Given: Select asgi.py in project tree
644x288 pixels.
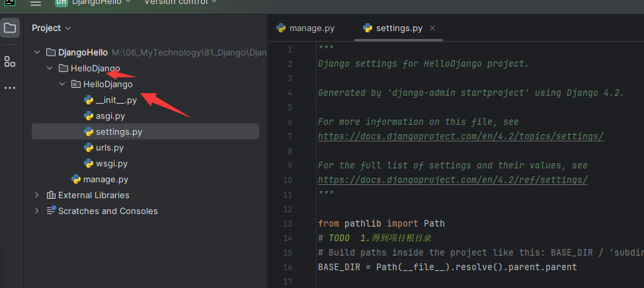Looking at the screenshot, I should pos(110,116).
